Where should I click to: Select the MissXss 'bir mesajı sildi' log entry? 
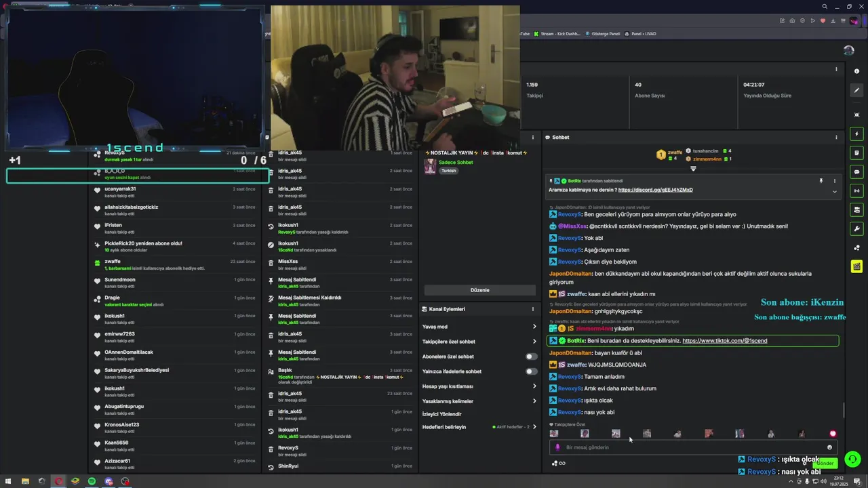[x=340, y=264]
